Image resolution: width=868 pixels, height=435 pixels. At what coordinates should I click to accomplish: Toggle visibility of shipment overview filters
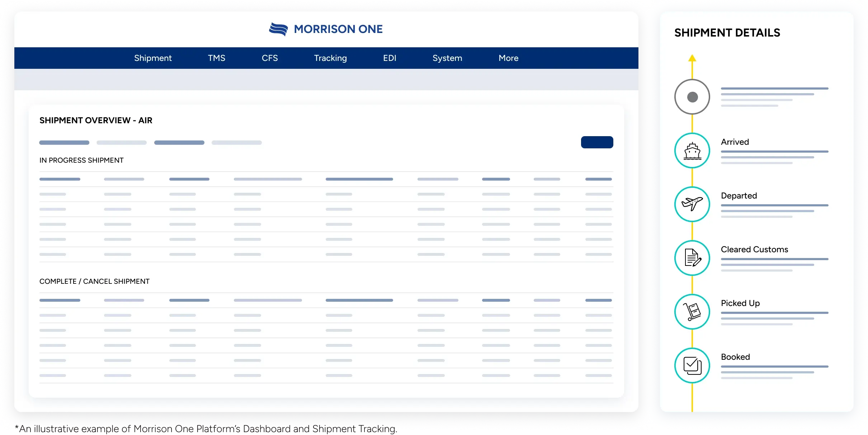(x=597, y=142)
